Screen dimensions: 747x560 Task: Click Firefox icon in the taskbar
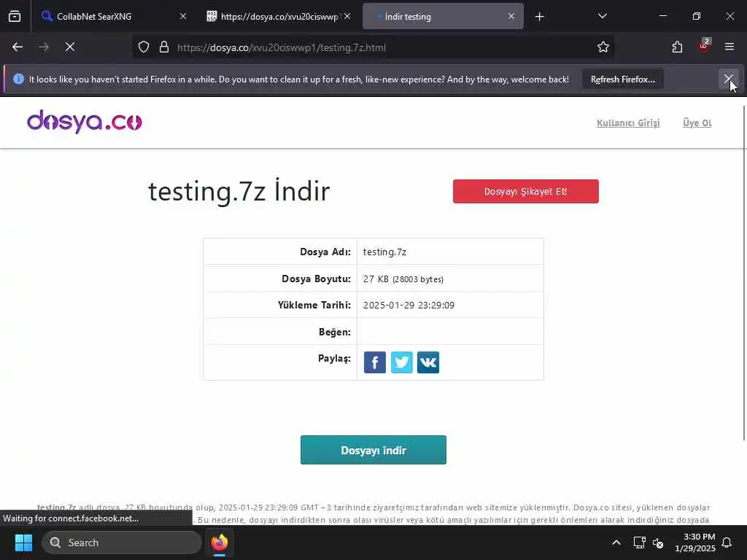pos(219,542)
